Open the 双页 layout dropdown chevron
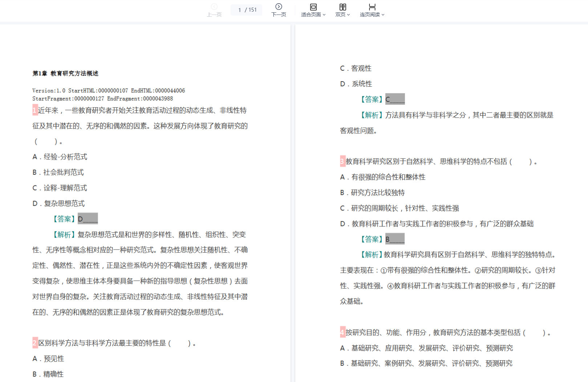This screenshot has width=588, height=382. tap(348, 15)
